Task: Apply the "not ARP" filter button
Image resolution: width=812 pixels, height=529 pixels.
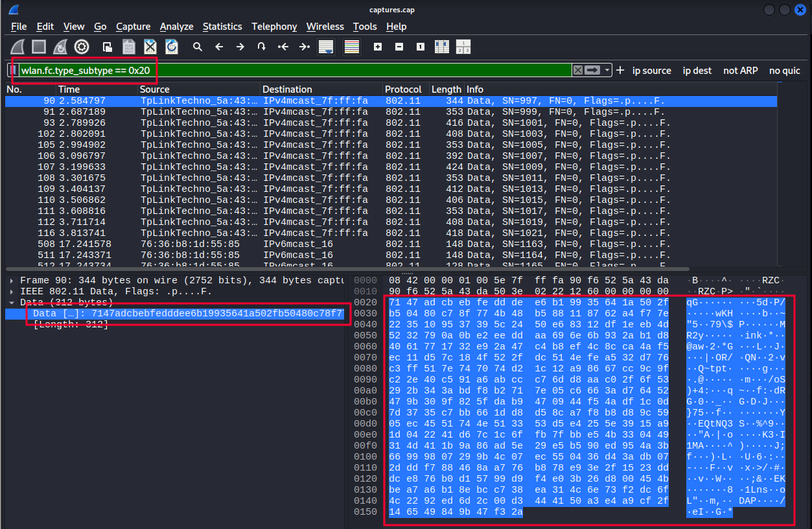Action: (740, 71)
